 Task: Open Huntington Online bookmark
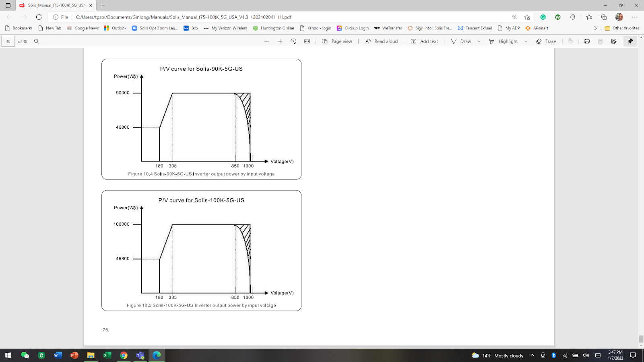[274, 28]
